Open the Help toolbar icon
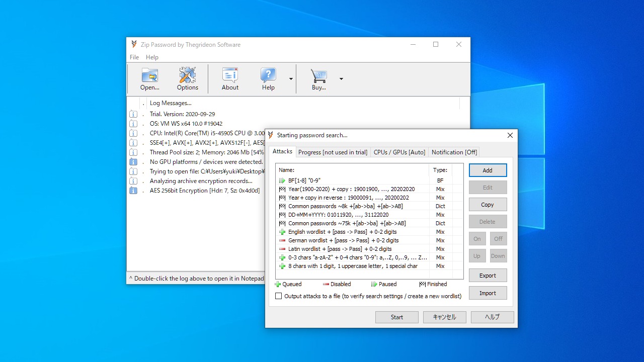The image size is (644, 362). (268, 79)
